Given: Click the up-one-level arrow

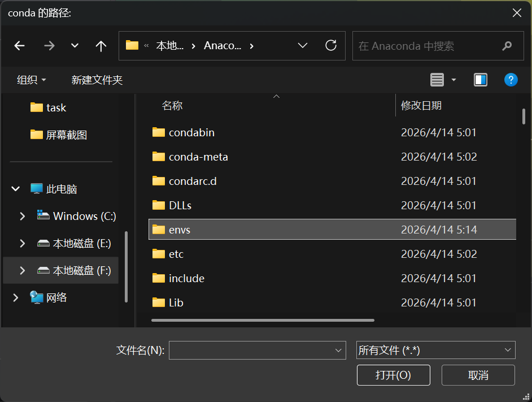Looking at the screenshot, I should tap(101, 46).
